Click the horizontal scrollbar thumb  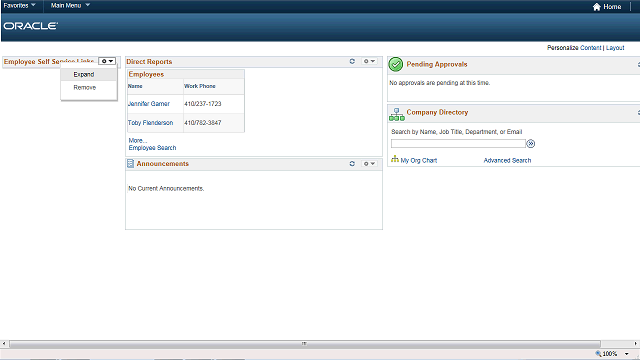[x=304, y=344]
